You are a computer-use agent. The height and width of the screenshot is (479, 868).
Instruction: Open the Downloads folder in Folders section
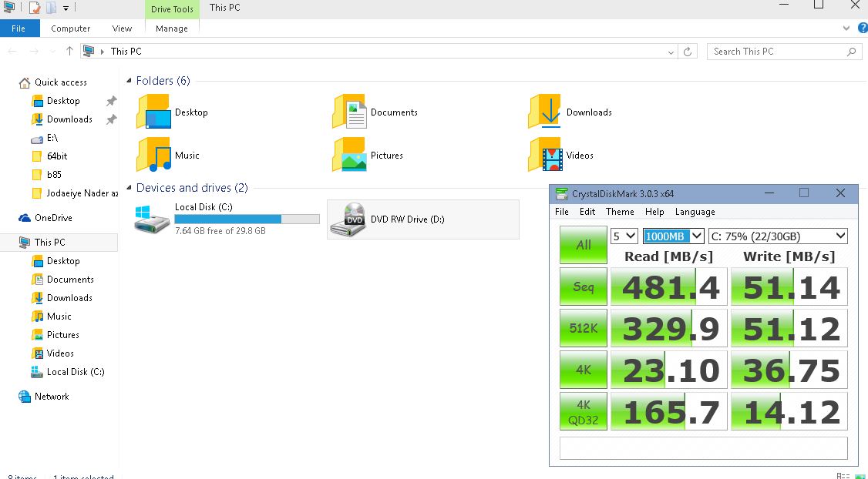coord(545,111)
